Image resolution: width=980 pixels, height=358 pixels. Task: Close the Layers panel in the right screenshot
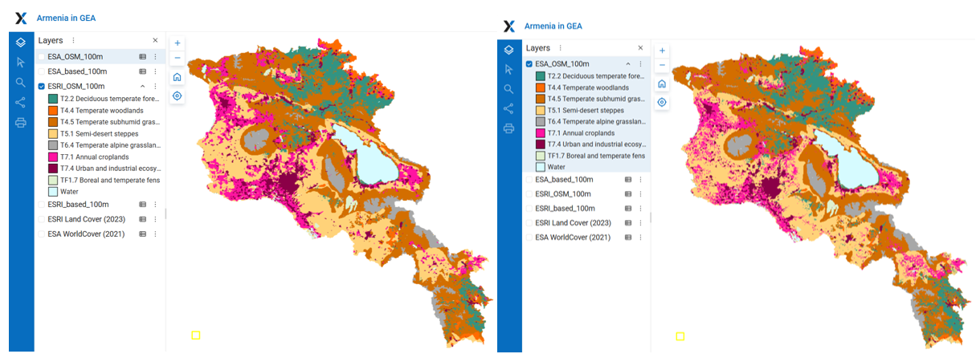[x=640, y=48]
